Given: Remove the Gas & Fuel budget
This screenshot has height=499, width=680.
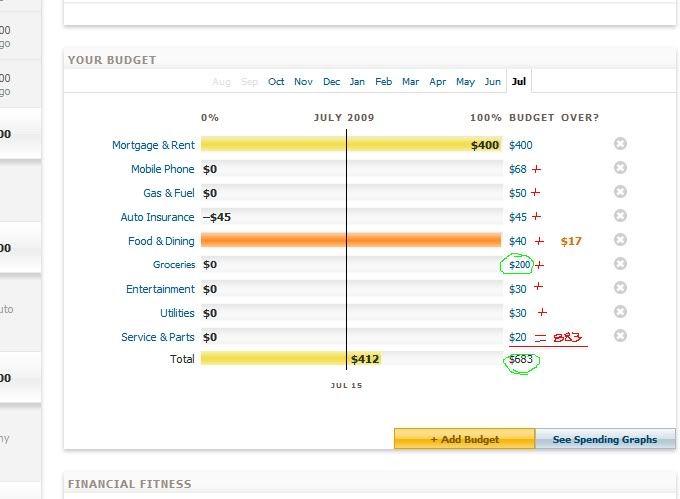Looking at the screenshot, I should 620,192.
